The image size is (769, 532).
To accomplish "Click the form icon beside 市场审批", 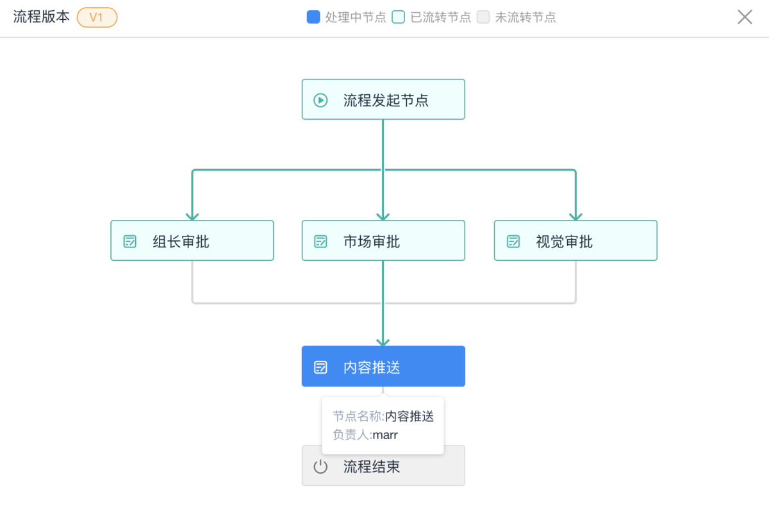I will (x=320, y=242).
